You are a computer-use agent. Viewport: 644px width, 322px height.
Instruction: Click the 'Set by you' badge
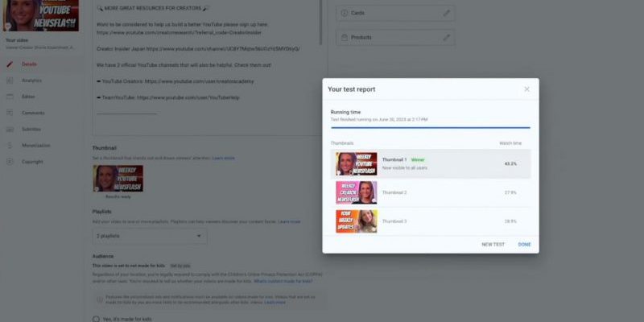click(x=180, y=266)
